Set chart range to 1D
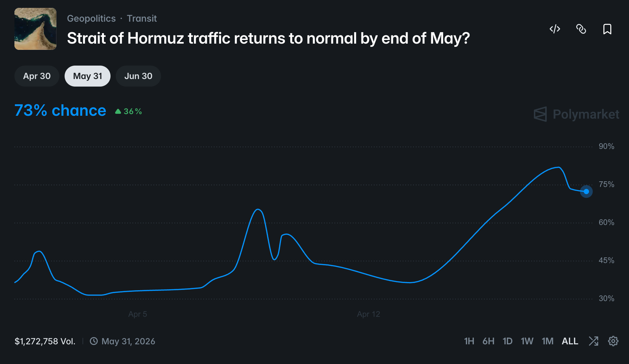This screenshot has width=629, height=364. [x=507, y=341]
